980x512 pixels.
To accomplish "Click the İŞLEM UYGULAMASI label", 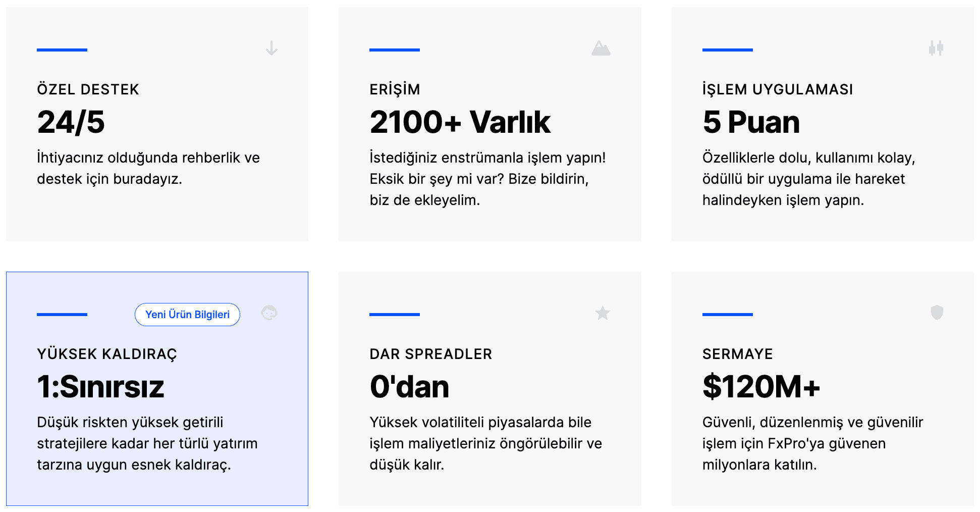I will (778, 89).
